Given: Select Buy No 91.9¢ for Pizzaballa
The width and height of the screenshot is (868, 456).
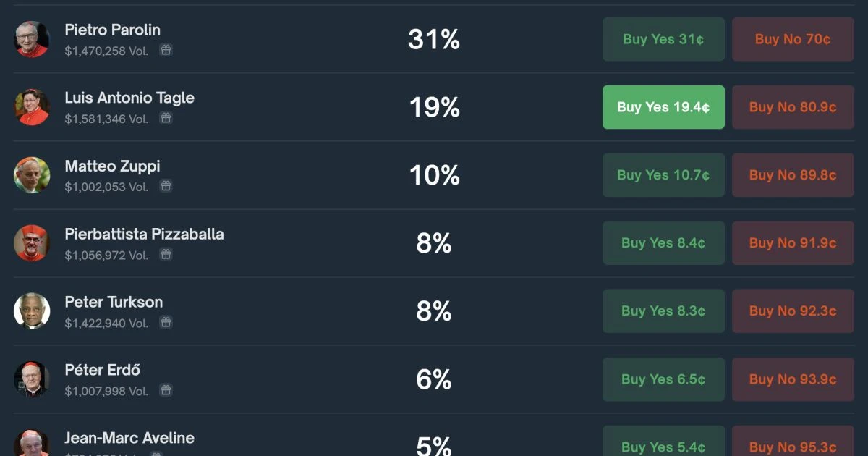Looking at the screenshot, I should [793, 243].
